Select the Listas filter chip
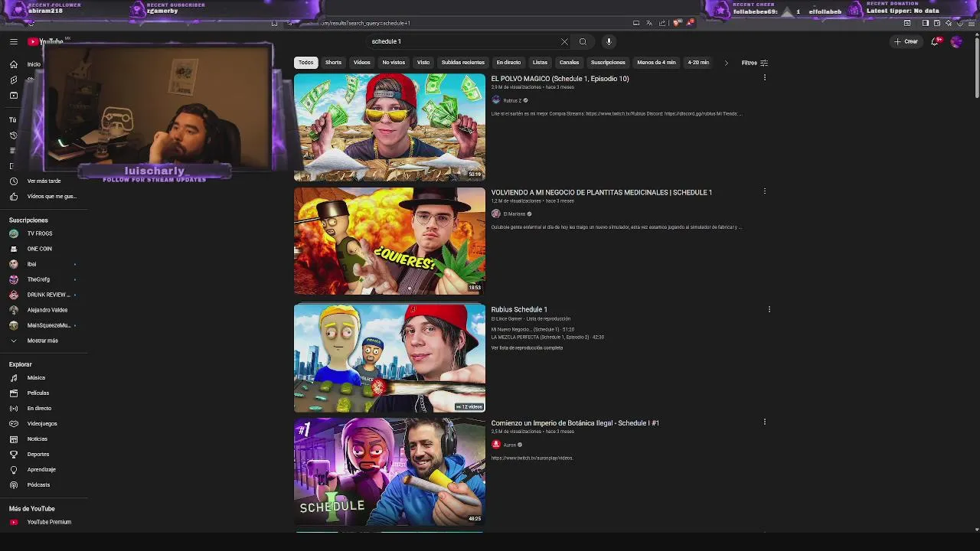Screen dimensions: 980x551 540,63
